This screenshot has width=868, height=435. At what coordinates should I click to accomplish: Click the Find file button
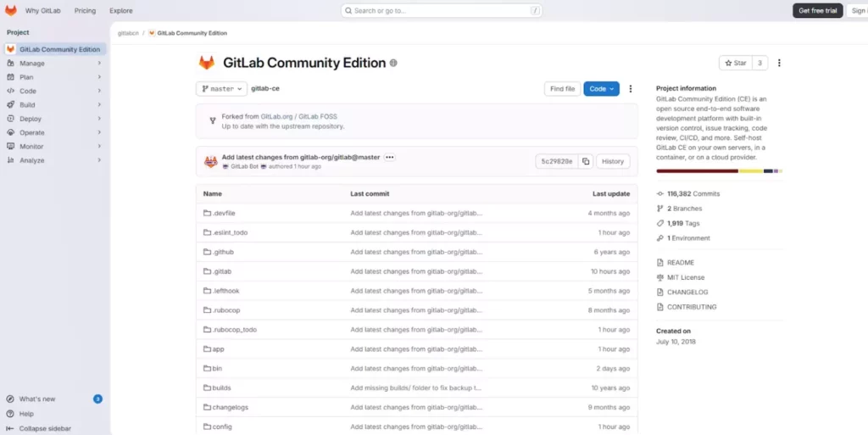tap(563, 88)
